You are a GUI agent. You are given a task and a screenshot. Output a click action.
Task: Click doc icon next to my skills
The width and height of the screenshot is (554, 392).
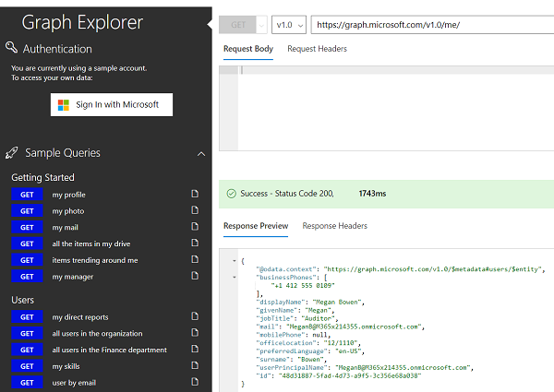click(x=195, y=366)
